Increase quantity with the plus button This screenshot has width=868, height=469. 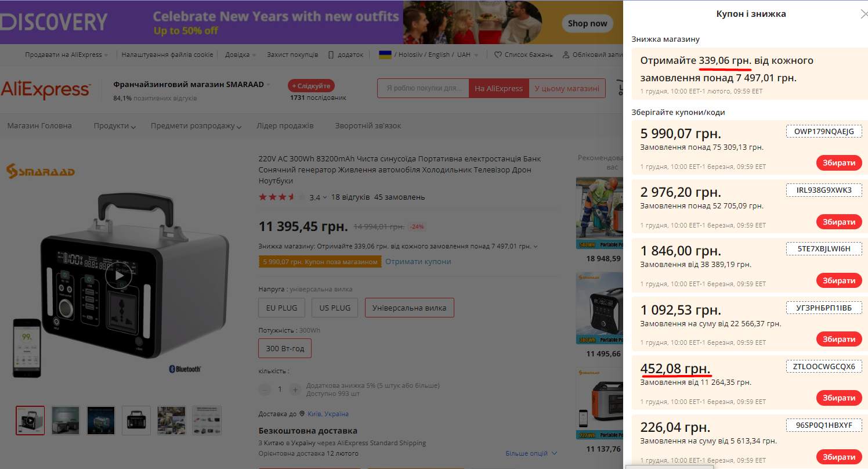coord(295,389)
